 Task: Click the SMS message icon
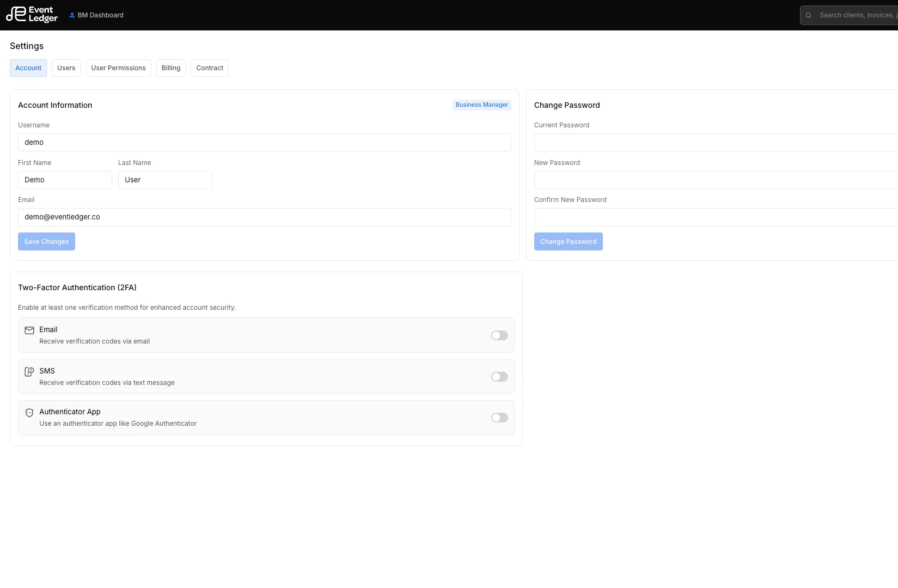[29, 372]
